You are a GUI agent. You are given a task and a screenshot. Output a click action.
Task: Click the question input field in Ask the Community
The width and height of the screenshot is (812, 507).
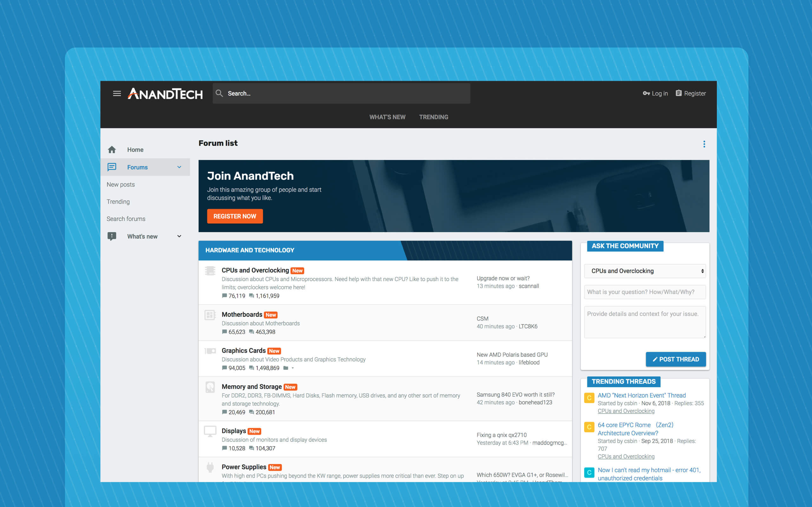click(643, 292)
